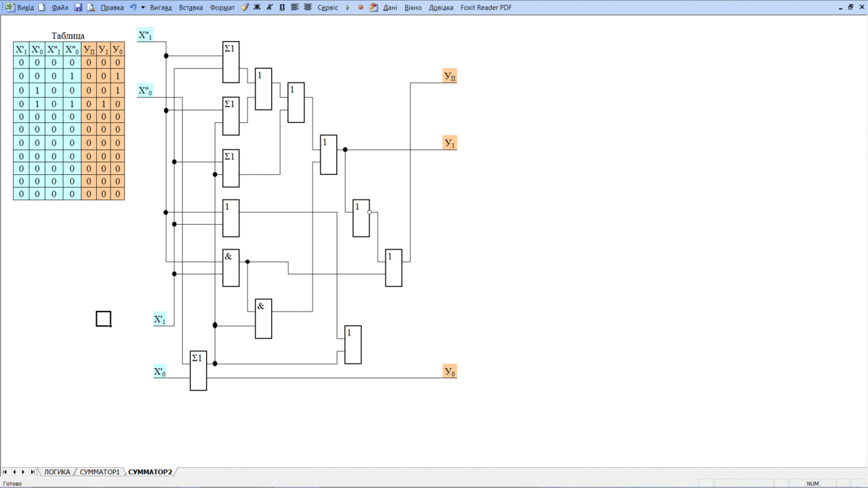The height and width of the screenshot is (488, 868).
Task: Toggle underline formatting П
Action: tap(282, 7)
